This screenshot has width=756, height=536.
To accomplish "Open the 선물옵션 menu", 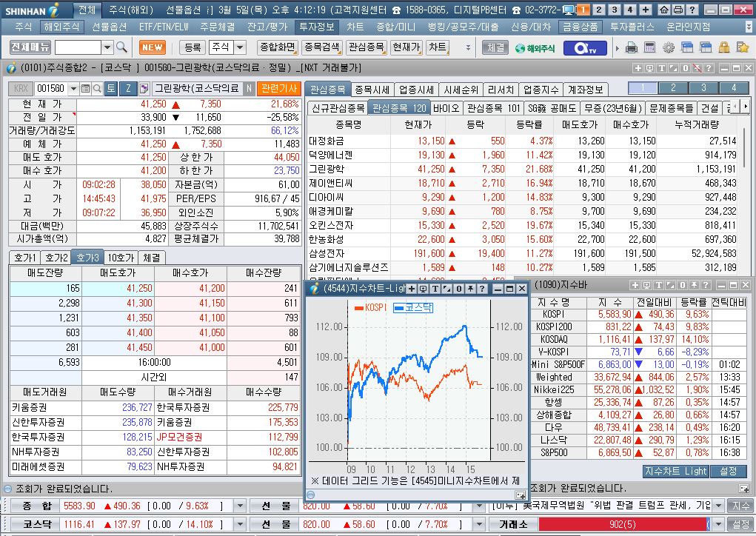I will (x=109, y=27).
